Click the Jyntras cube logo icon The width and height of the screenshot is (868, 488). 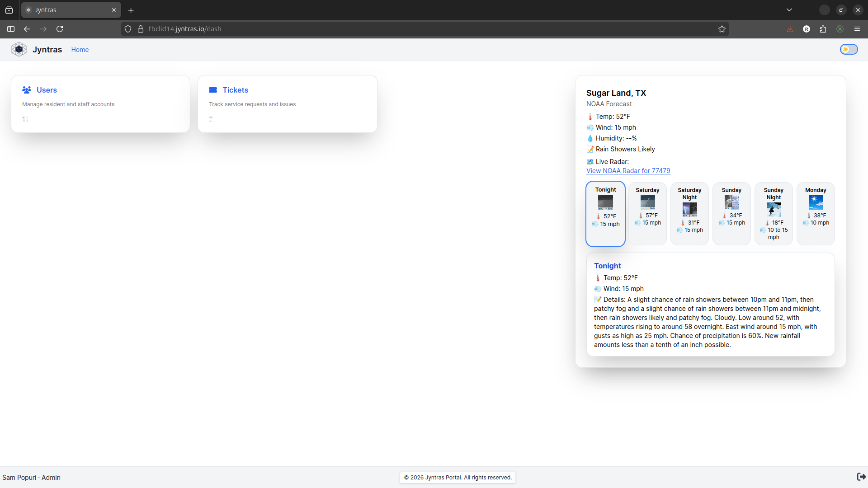click(x=19, y=49)
